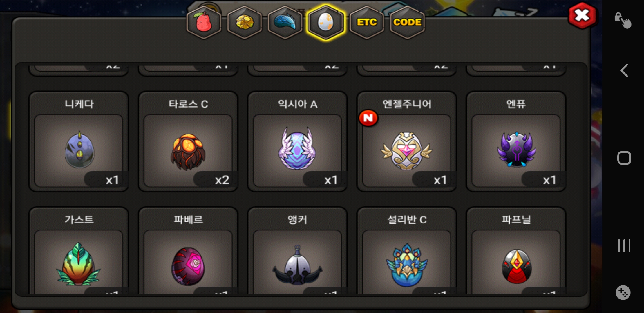The height and width of the screenshot is (313, 644).
Task: Choose the 익시아 A winged egg
Action: (297, 142)
